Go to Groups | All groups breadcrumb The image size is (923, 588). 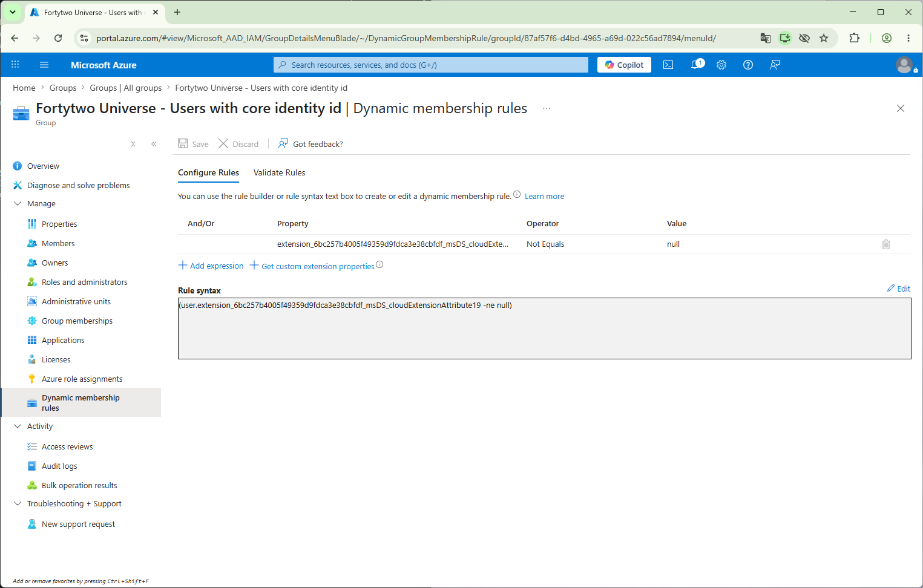tap(126, 88)
